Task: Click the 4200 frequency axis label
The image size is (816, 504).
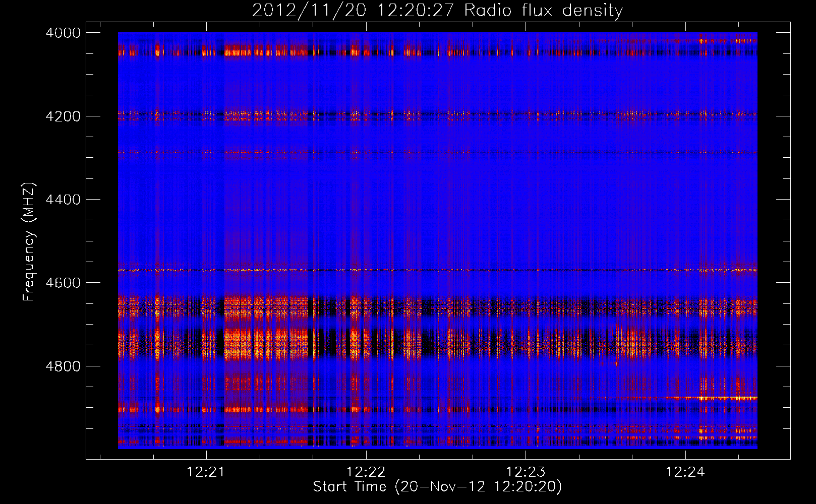Action: tap(63, 116)
